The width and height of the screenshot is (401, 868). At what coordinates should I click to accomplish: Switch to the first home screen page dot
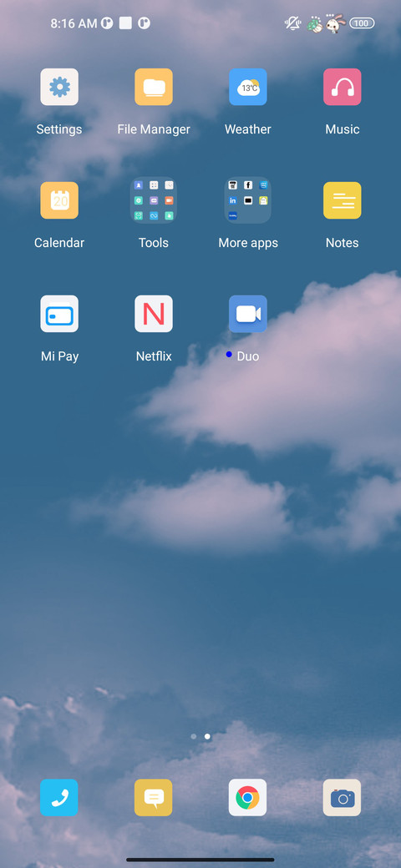click(193, 737)
